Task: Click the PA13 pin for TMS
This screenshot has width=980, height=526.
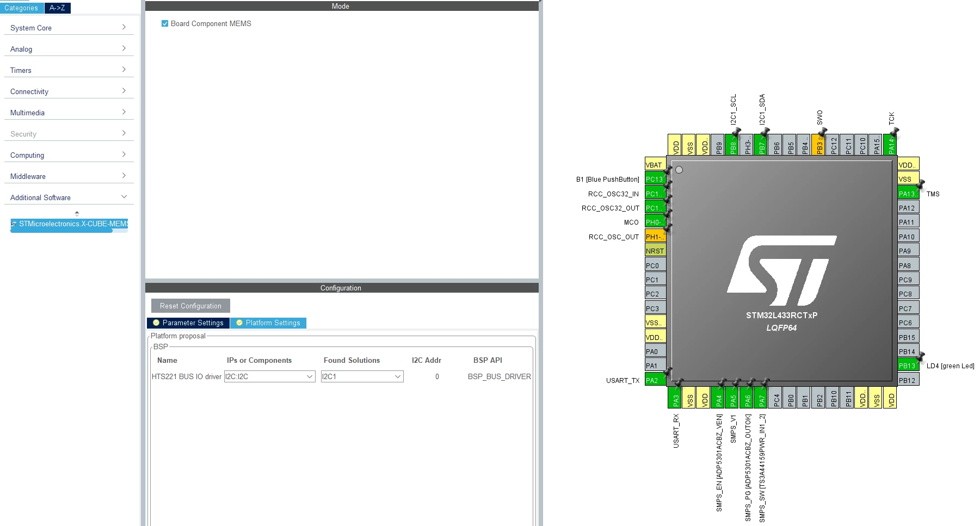Action: (908, 194)
